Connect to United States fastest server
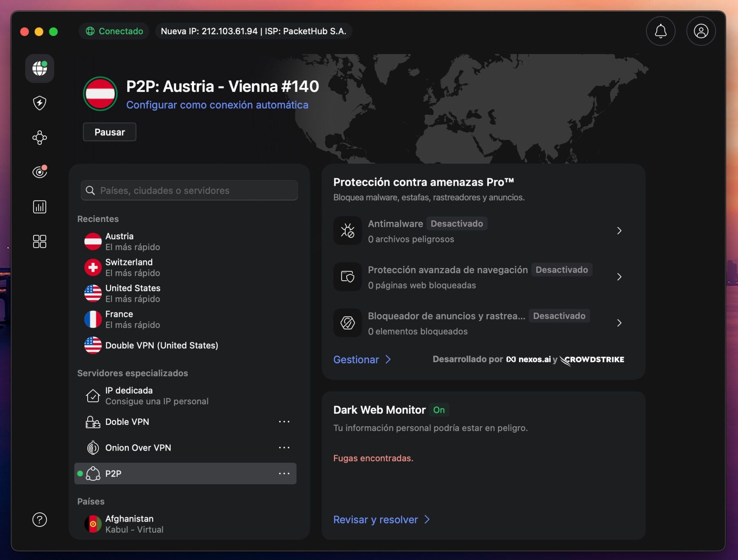Screen dimensions: 738x560 185,293
